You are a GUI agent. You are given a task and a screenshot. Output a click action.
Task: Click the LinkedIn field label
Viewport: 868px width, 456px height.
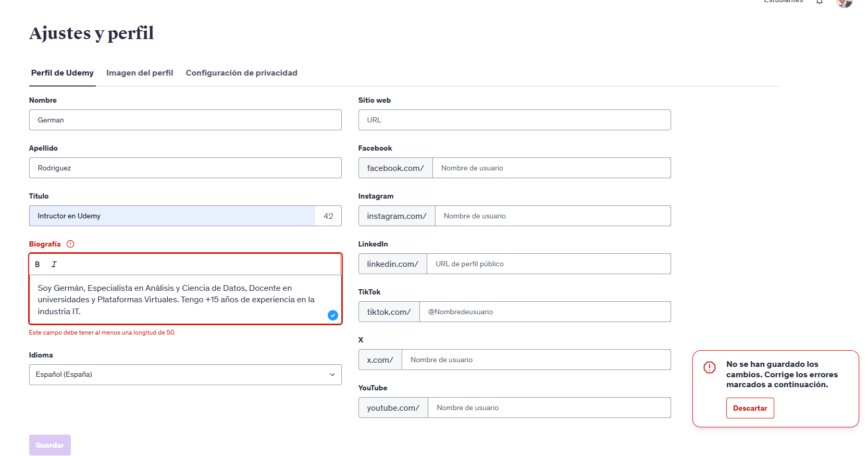point(373,244)
